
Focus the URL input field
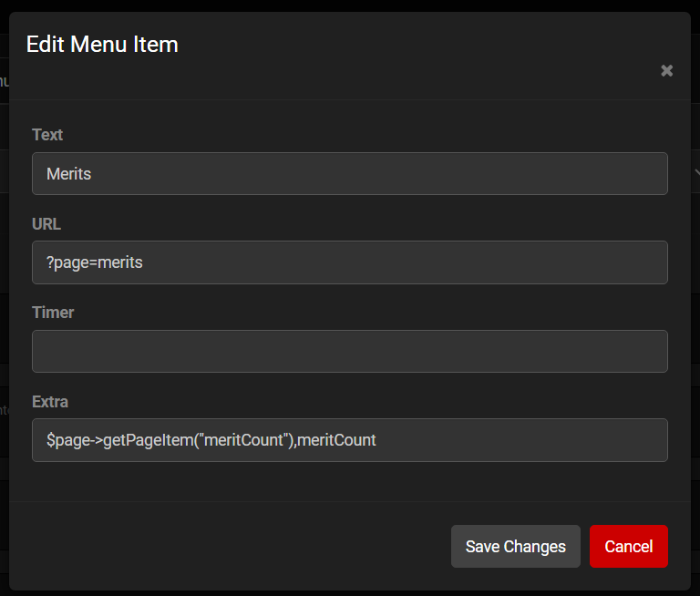click(349, 262)
